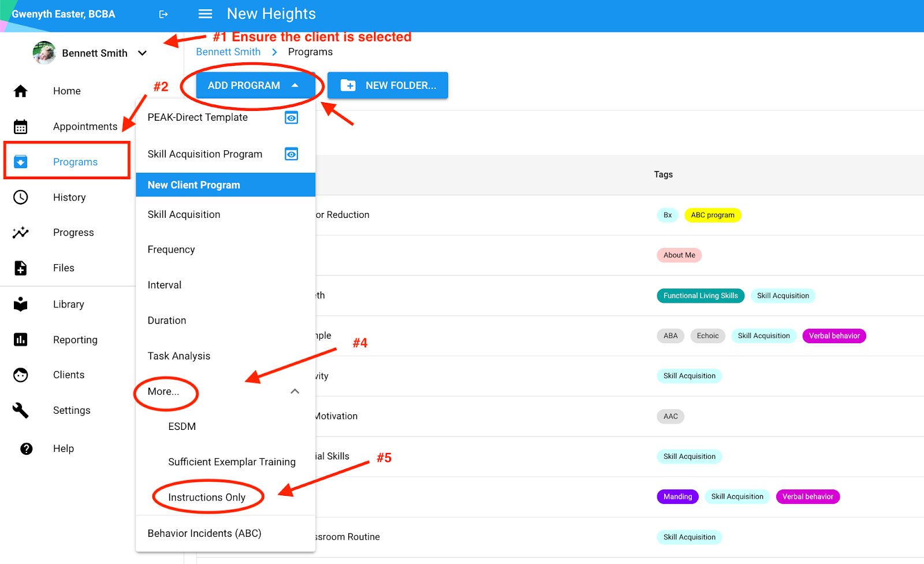
Task: Select Instructions Only from the menu
Action: pos(207,498)
